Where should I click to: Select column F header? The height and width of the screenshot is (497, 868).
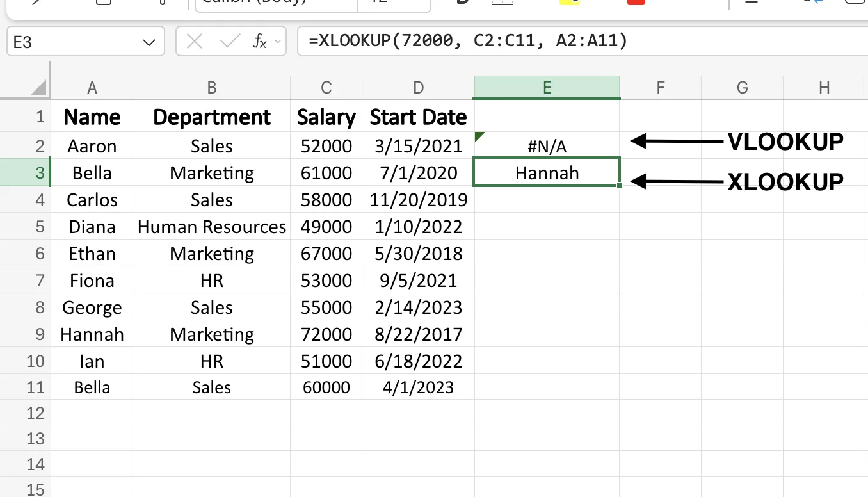click(661, 88)
